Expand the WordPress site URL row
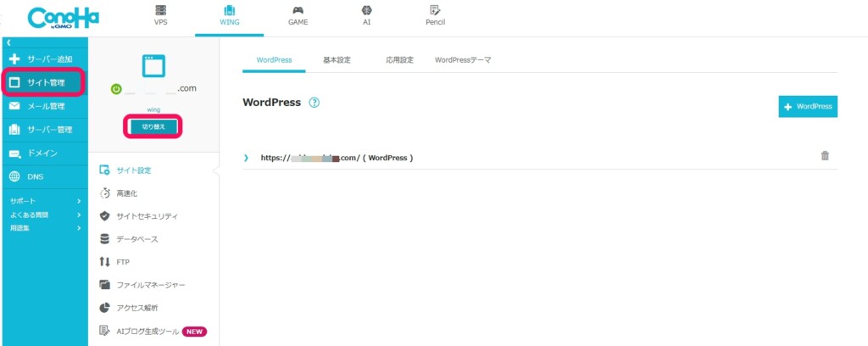Viewport: 868px width, 346px height. coord(246,158)
